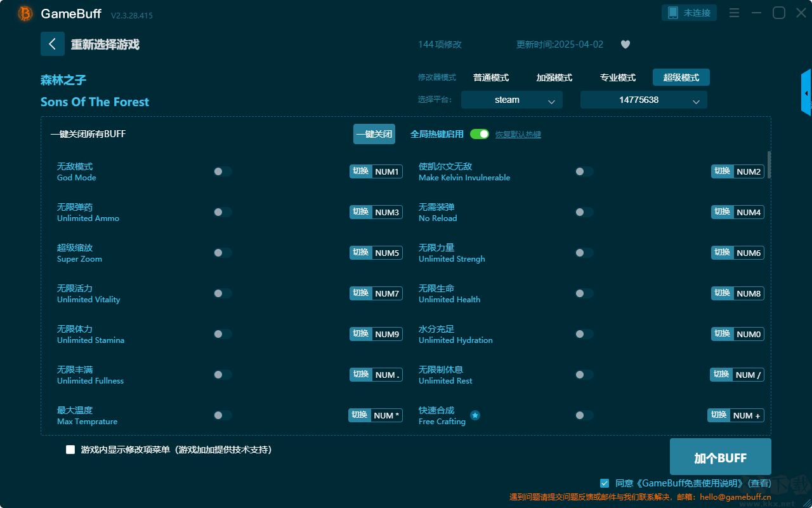Select 普通模式 mode tab
The height and width of the screenshot is (508, 812).
(491, 77)
